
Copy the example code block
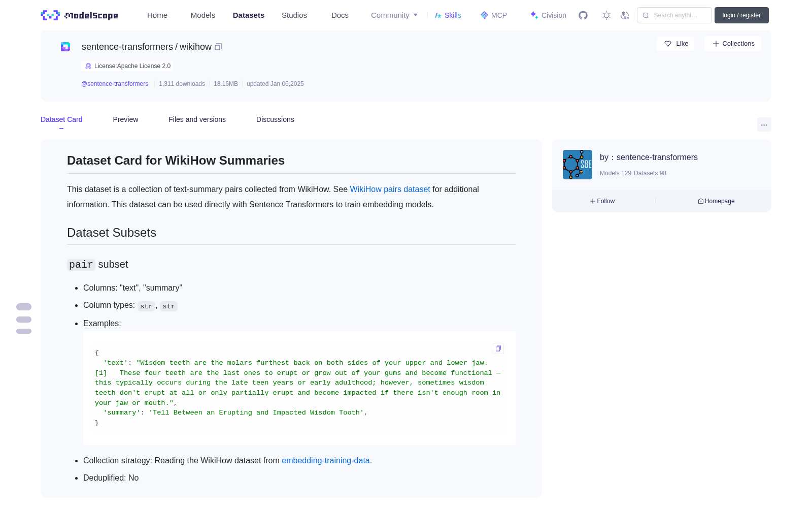coord(498,348)
